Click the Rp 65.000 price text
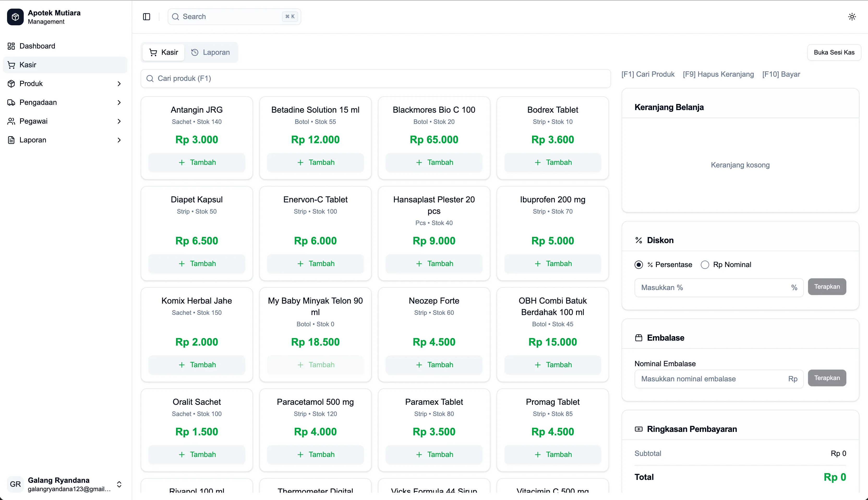 click(434, 140)
